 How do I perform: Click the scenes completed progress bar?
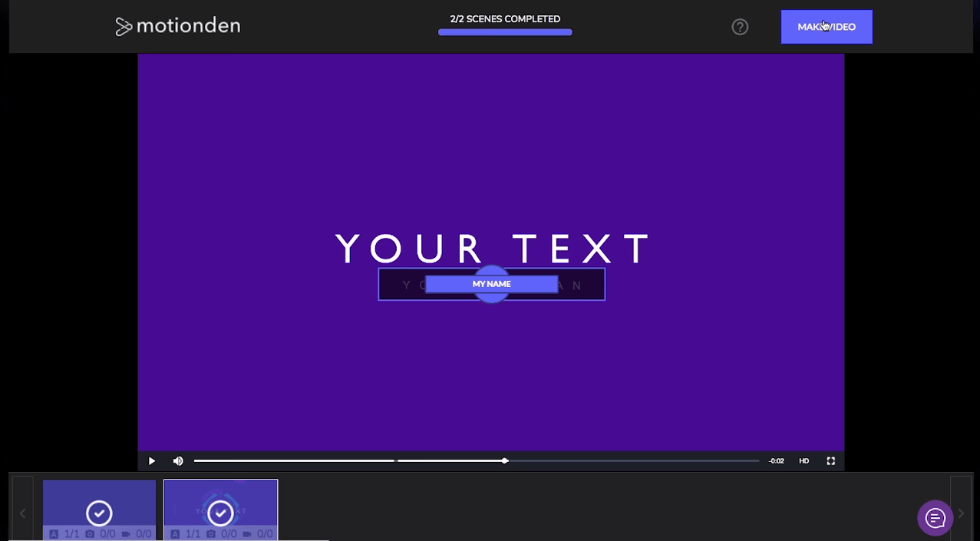pos(504,31)
